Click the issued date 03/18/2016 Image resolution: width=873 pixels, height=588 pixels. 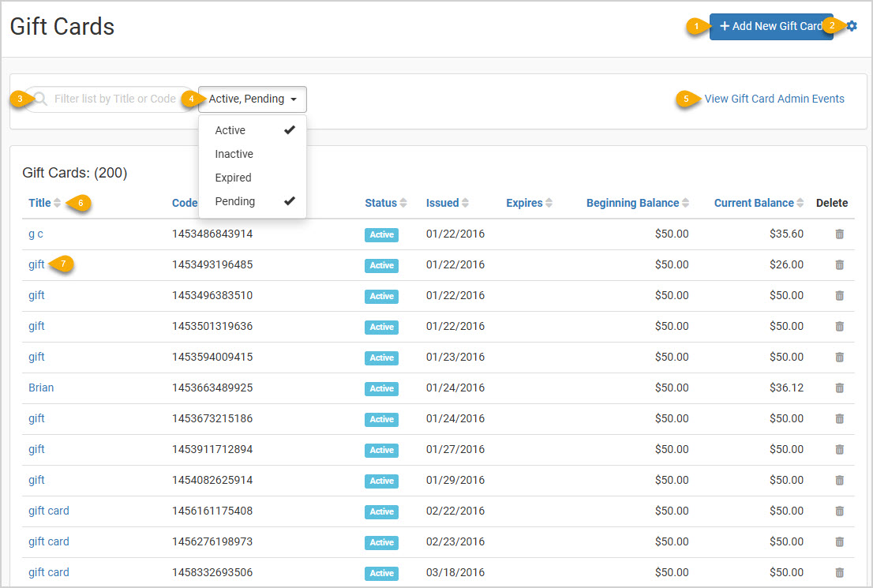click(x=455, y=572)
